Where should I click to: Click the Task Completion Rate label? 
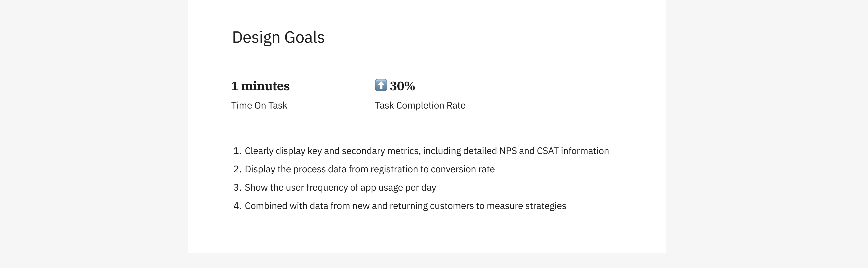(x=420, y=106)
